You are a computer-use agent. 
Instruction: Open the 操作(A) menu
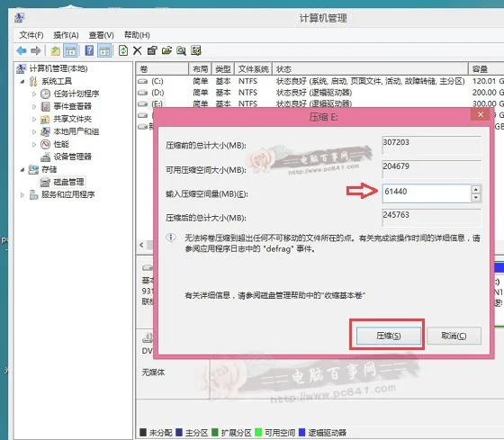click(x=66, y=35)
